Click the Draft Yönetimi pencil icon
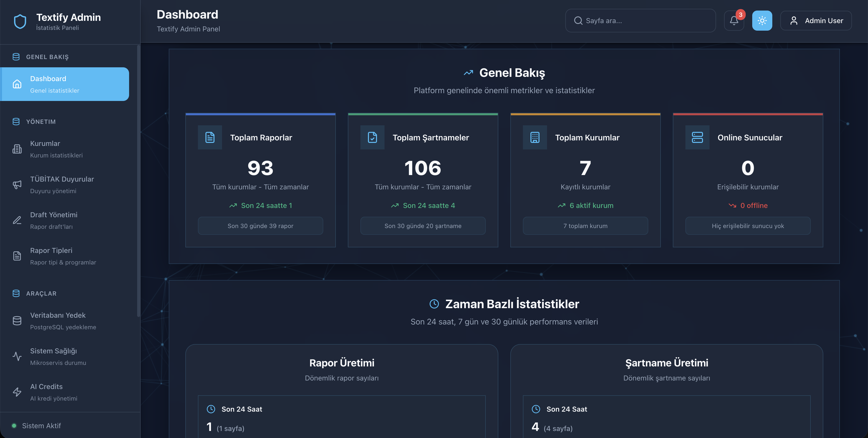This screenshot has width=868, height=438. [x=17, y=220]
